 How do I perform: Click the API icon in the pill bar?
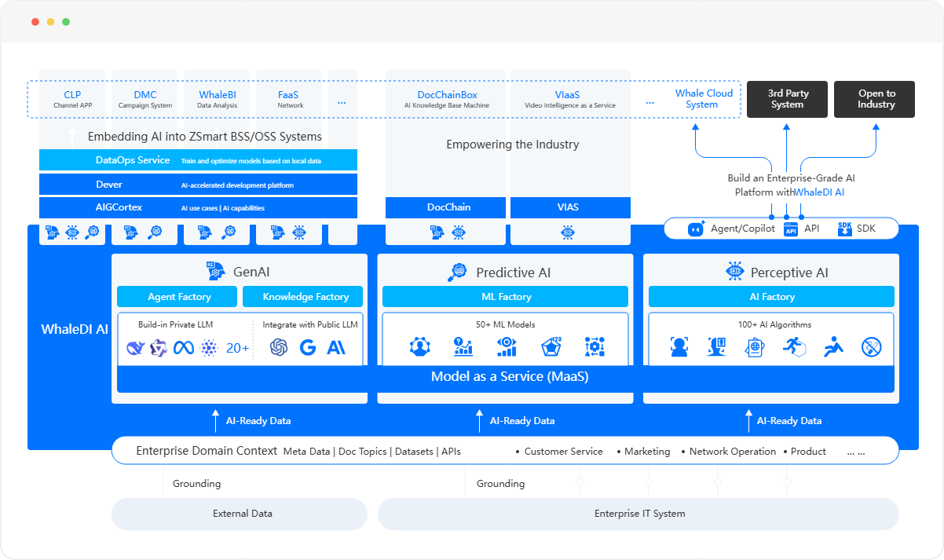point(791,229)
